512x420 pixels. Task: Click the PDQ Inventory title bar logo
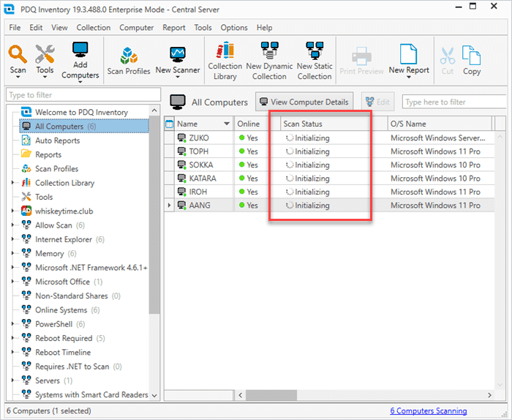click(9, 9)
